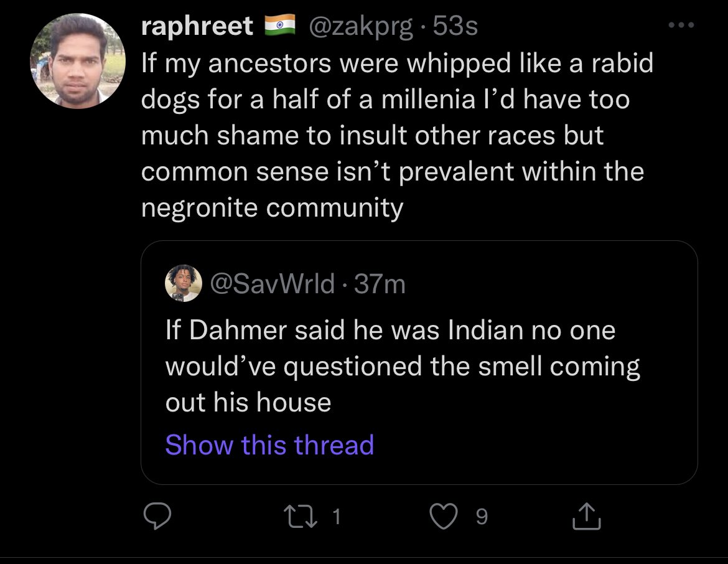Open the raphreet profile picture
Screen dimensions: 728x564
point(78,61)
